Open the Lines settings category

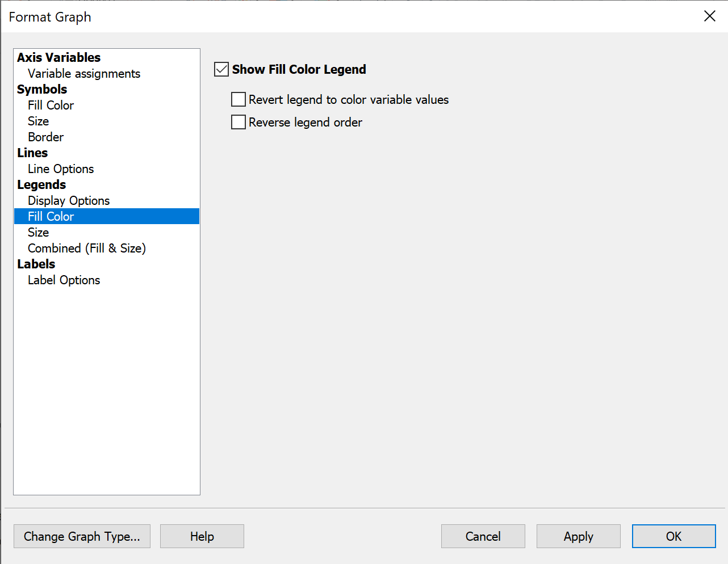tap(32, 153)
